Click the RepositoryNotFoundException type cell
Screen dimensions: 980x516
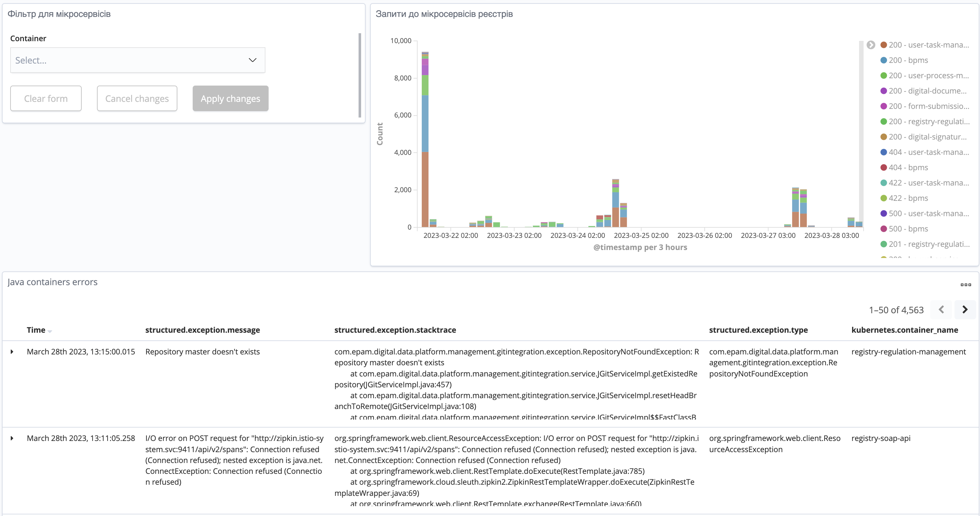point(773,362)
